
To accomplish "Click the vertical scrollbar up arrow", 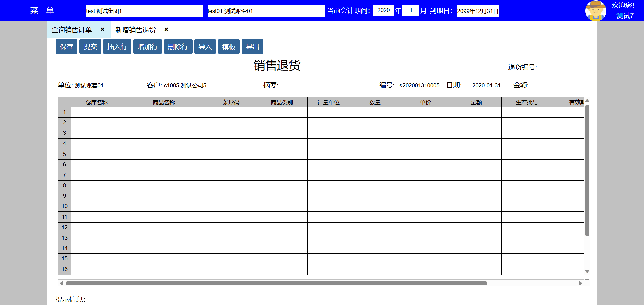I will 587,101.
